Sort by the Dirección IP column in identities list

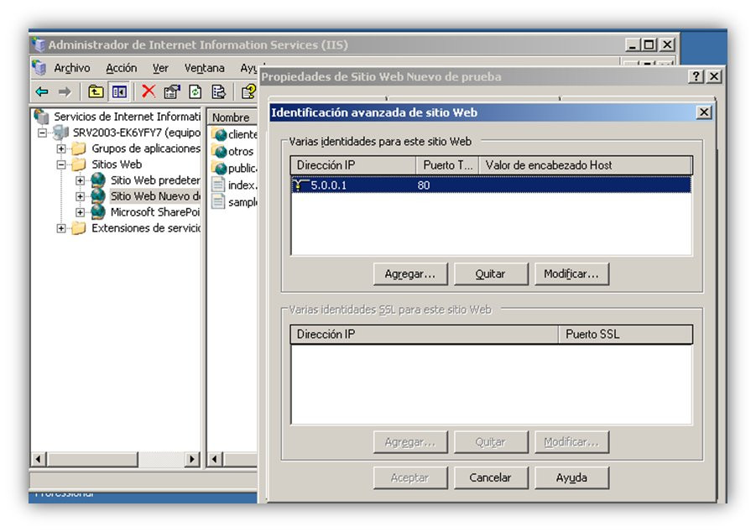[353, 165]
